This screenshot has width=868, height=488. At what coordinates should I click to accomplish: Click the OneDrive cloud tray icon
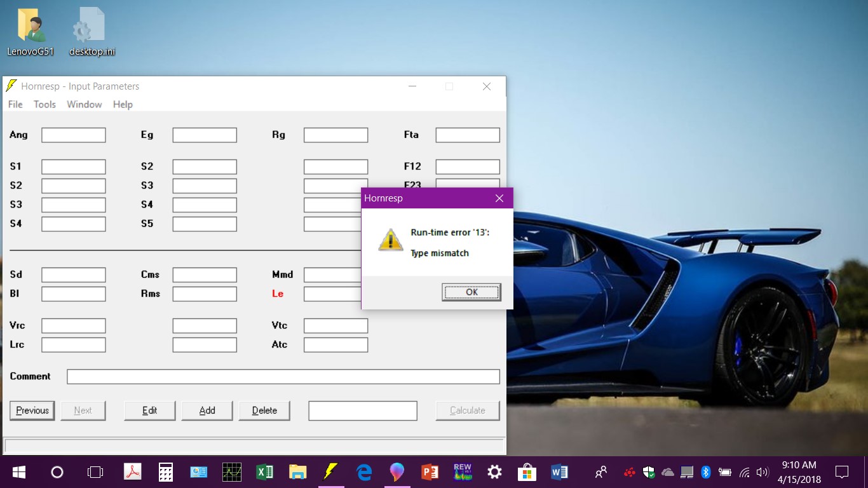[x=668, y=472]
